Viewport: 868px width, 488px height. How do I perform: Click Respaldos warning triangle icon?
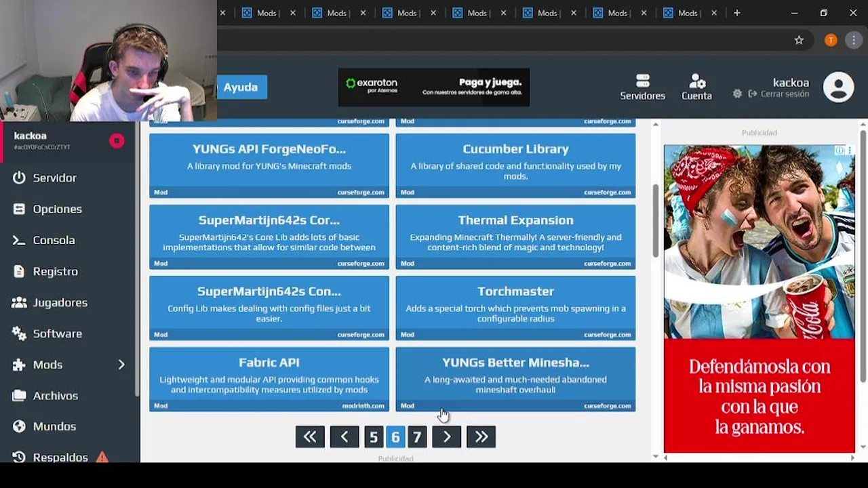click(102, 457)
